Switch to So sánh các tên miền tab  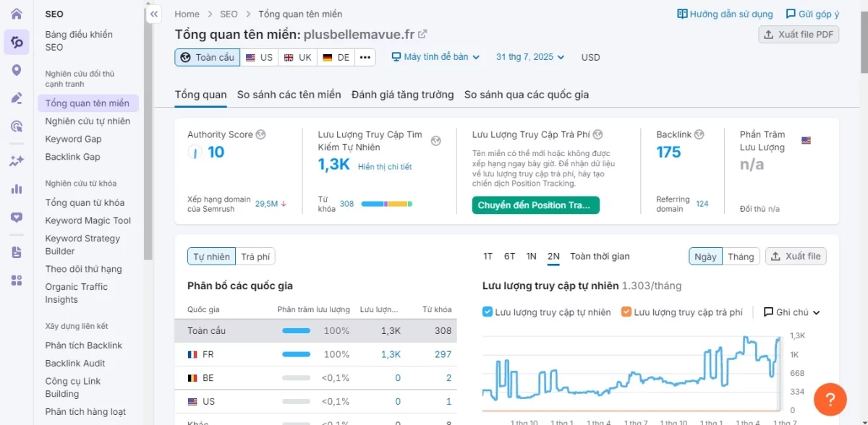coord(289,95)
